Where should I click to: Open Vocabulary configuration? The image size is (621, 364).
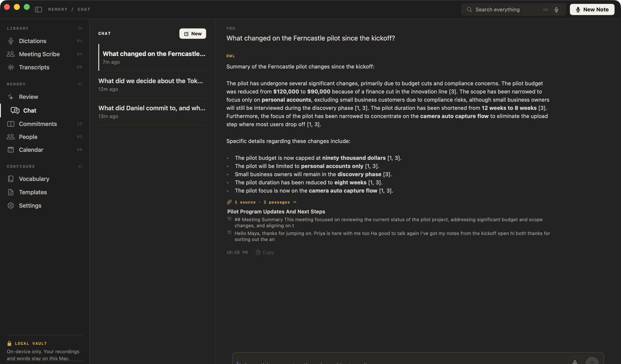(45, 179)
